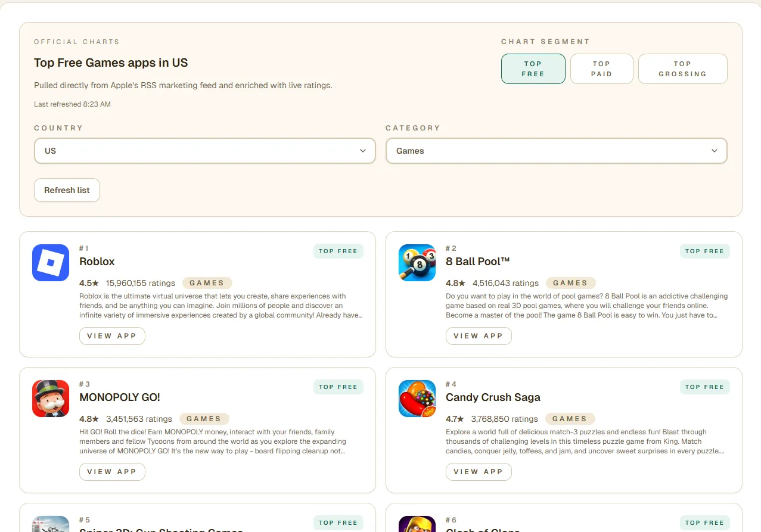
Task: Click the chevron arrow in Category selector
Action: 715,151
